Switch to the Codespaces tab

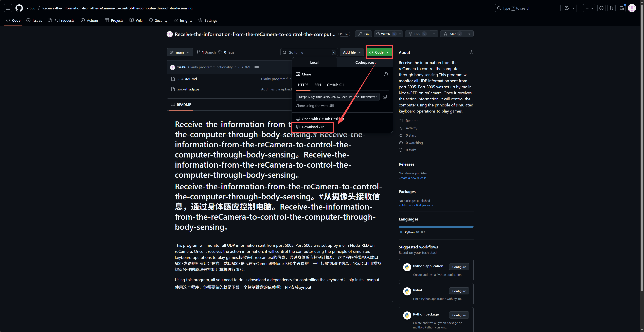coord(365,63)
